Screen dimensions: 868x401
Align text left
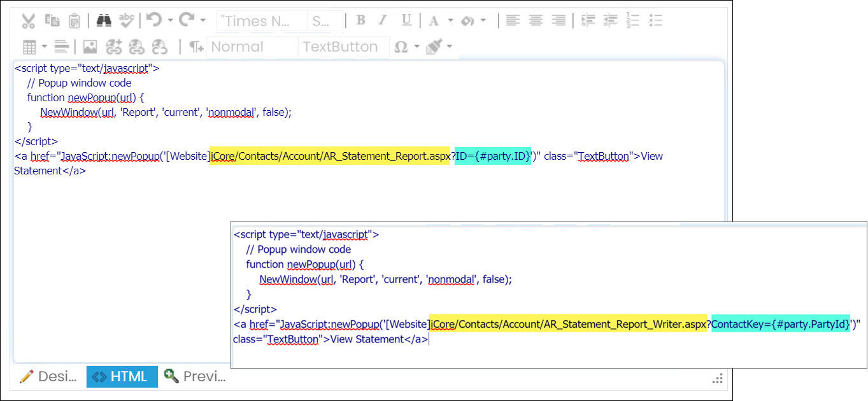pyautogui.click(x=513, y=20)
